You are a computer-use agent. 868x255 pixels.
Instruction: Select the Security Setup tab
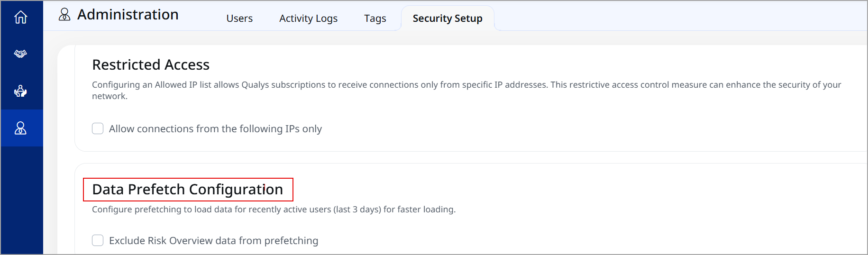pyautogui.click(x=448, y=18)
